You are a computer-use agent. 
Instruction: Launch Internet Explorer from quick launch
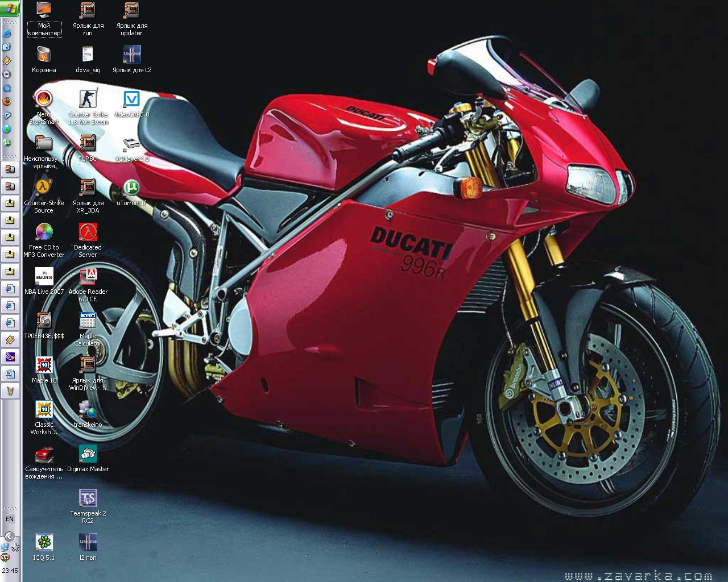click(7, 34)
